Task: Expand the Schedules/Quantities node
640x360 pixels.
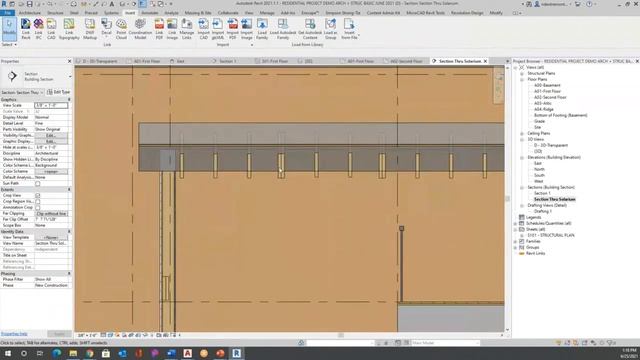Action: [516, 224]
